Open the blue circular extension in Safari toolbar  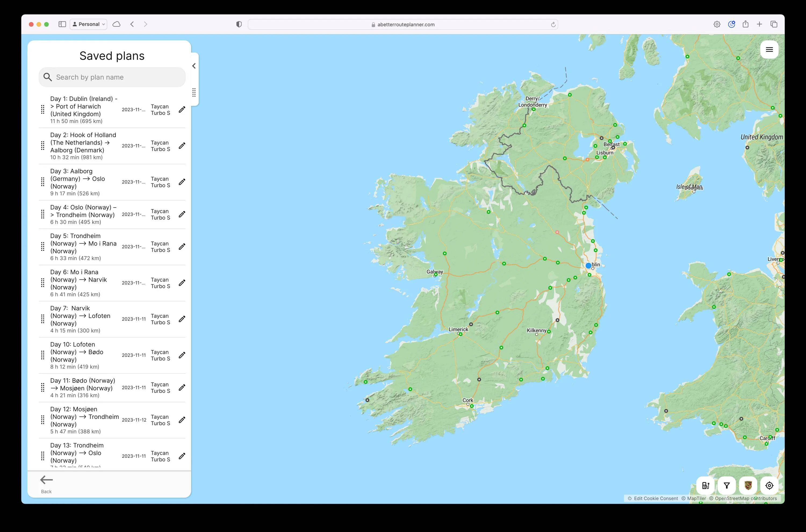pos(731,24)
